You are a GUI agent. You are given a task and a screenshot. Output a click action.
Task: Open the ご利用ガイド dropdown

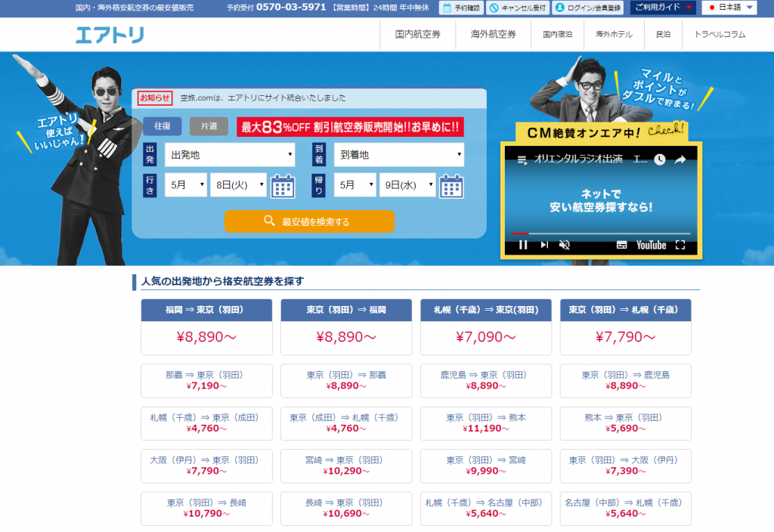coord(664,8)
